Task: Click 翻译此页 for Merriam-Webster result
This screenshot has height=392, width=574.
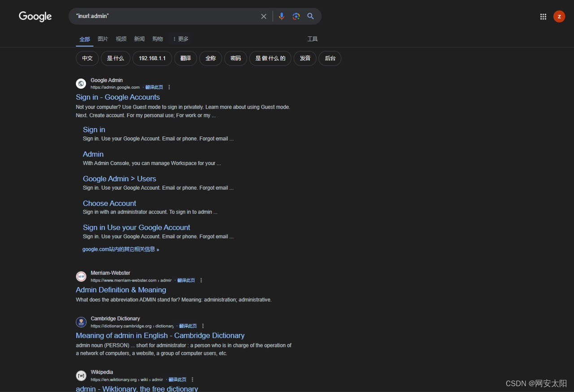Action: (186, 280)
